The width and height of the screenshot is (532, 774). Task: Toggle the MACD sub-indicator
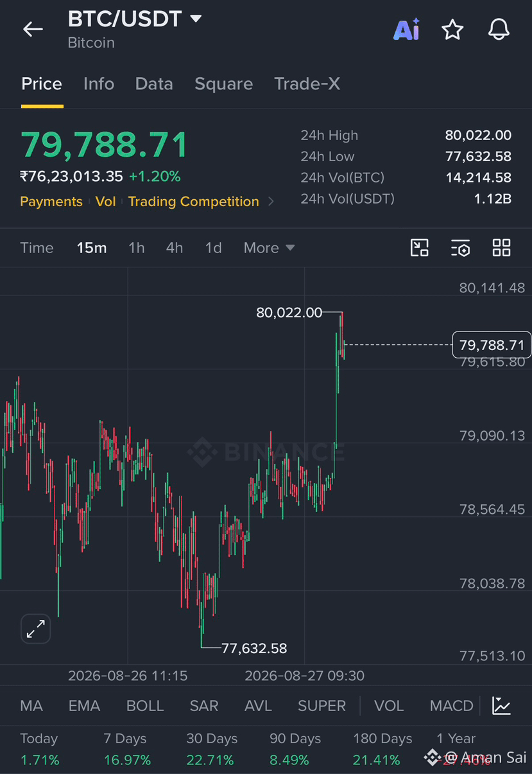[x=451, y=706]
